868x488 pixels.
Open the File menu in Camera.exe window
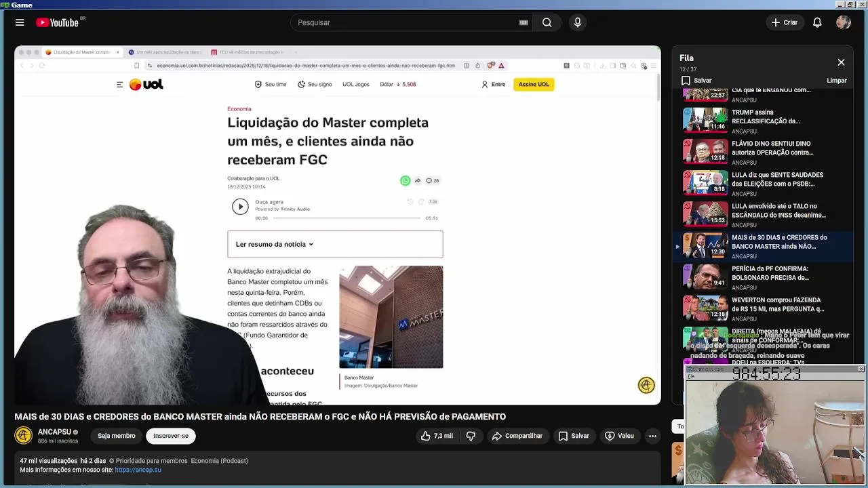click(x=692, y=376)
